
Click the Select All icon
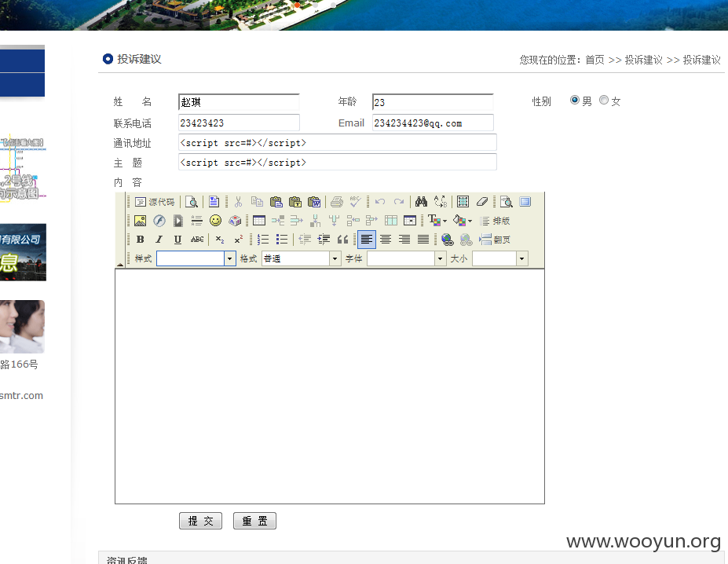click(x=463, y=202)
